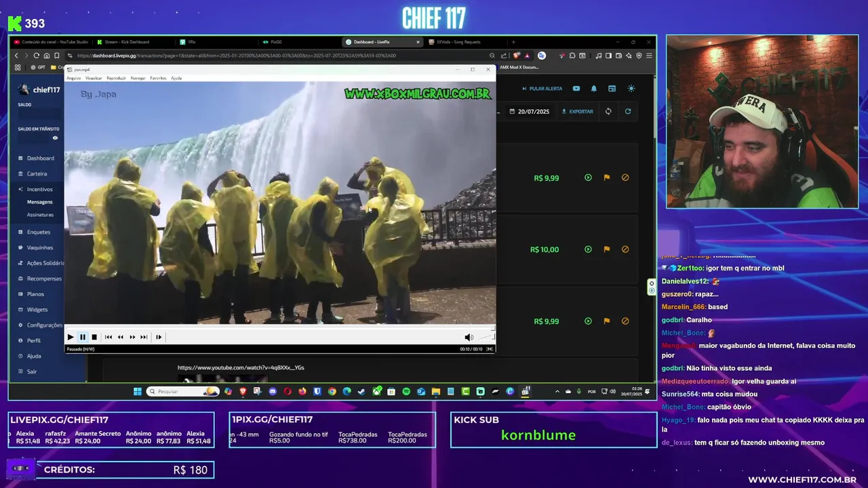Click the fast-forward button in video player
Image resolution: width=868 pixels, height=488 pixels.
pos(132,337)
